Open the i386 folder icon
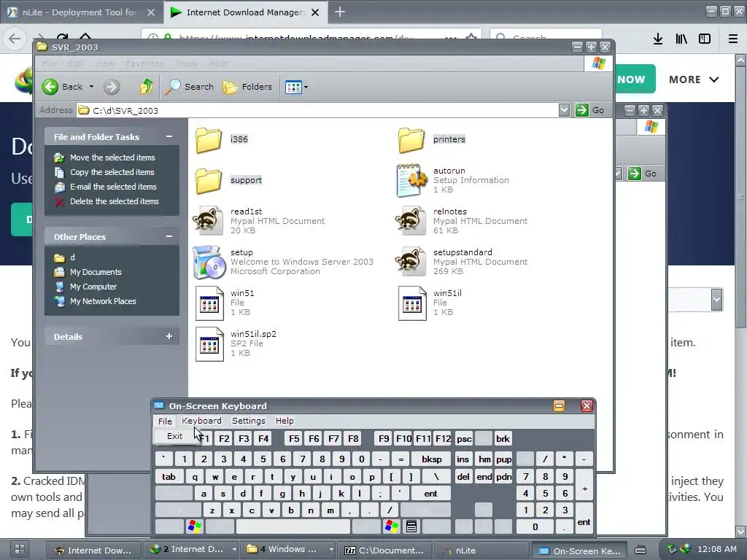 click(208, 139)
